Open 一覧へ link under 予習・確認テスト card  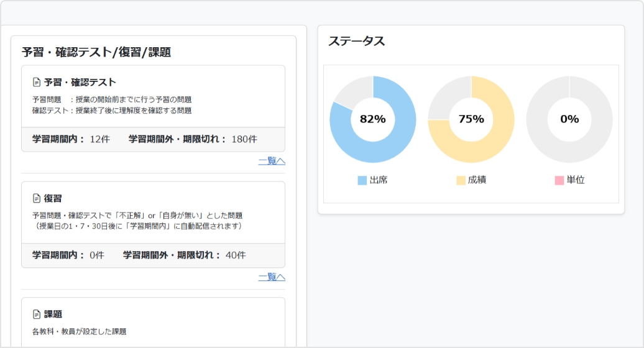coord(272,161)
